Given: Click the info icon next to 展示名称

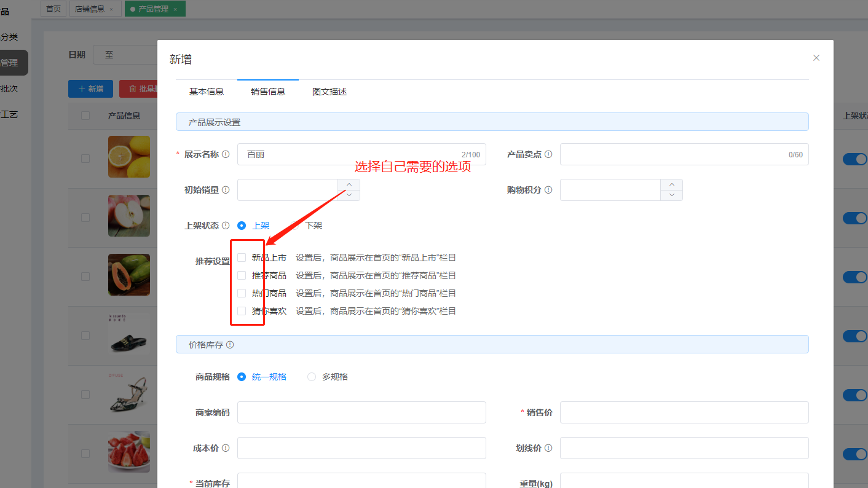Looking at the screenshot, I should 226,155.
